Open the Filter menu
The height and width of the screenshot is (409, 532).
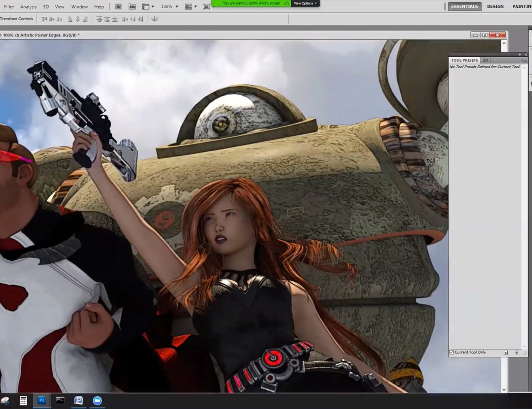click(9, 6)
